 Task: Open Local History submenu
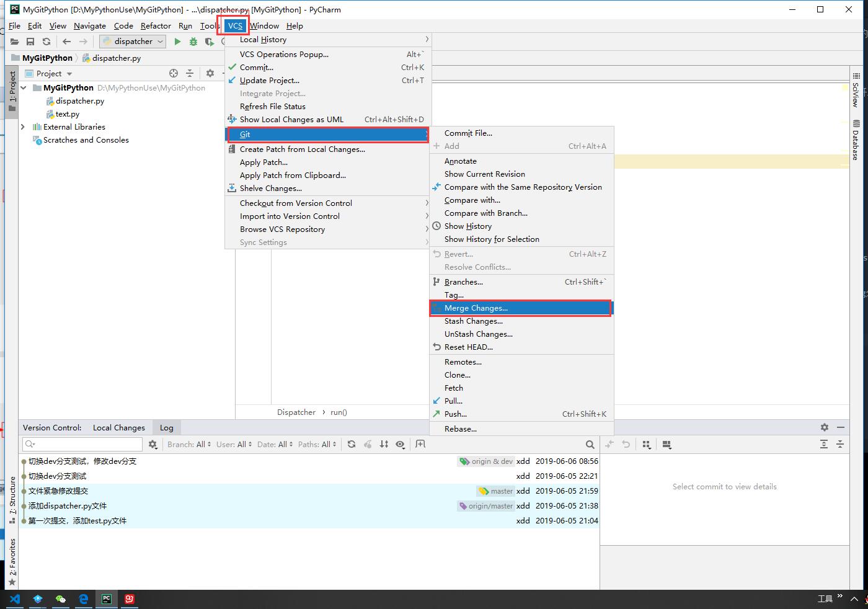[x=327, y=40]
